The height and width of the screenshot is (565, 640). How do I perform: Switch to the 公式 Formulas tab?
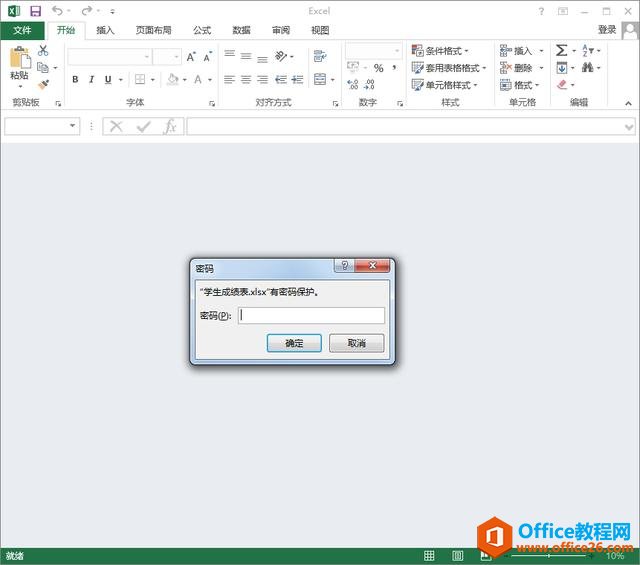tap(202, 30)
